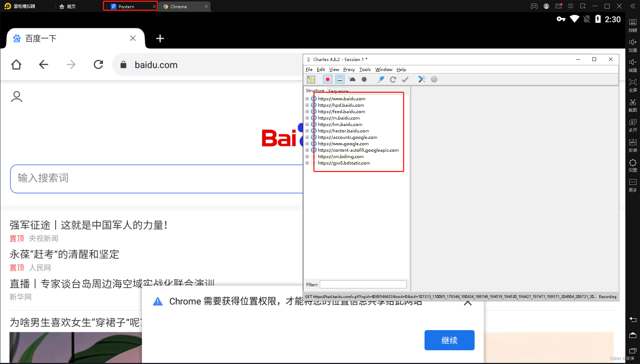Open the 强军征途 news headline
Image resolution: width=640 pixels, height=364 pixels.
click(x=88, y=225)
